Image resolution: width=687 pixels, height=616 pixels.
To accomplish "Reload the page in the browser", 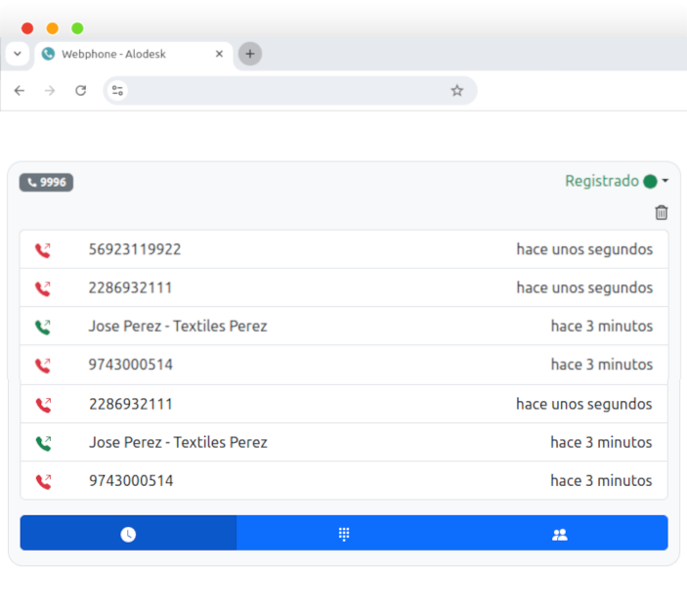I will 81,91.
